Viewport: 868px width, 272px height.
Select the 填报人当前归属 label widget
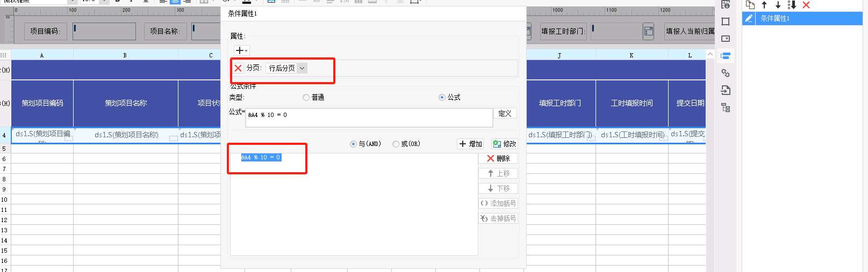tap(690, 31)
